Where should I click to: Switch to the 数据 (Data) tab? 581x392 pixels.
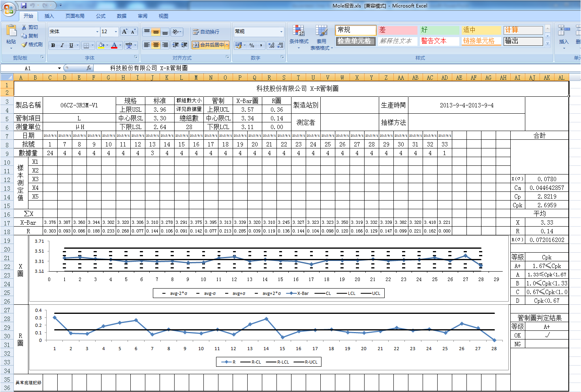coord(122,16)
